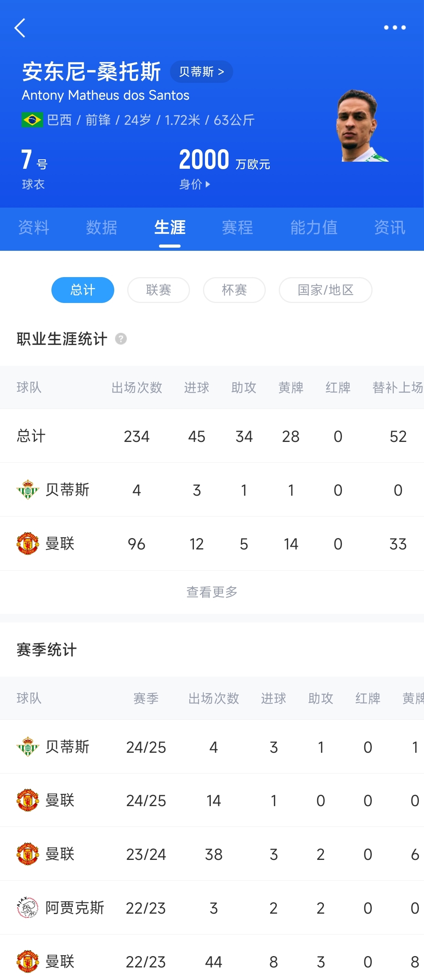Tap the Manchester United crest in career stats

(x=28, y=544)
